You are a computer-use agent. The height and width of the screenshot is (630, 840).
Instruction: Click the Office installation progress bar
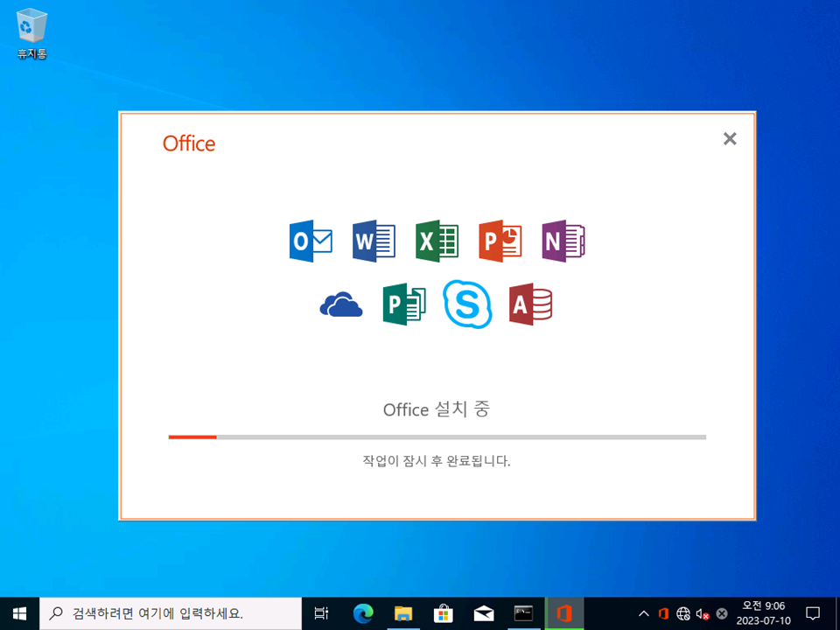tap(437, 437)
